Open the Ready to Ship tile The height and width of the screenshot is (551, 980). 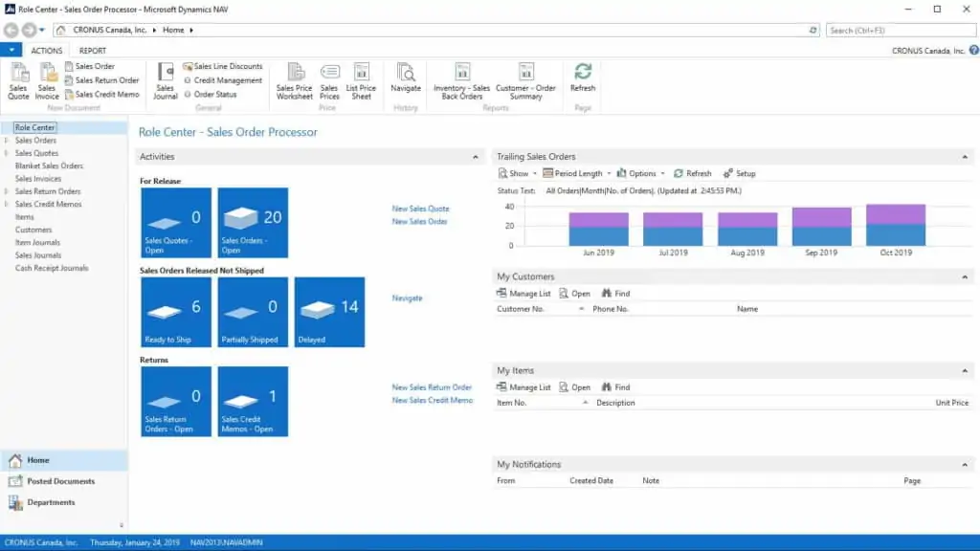tap(176, 312)
